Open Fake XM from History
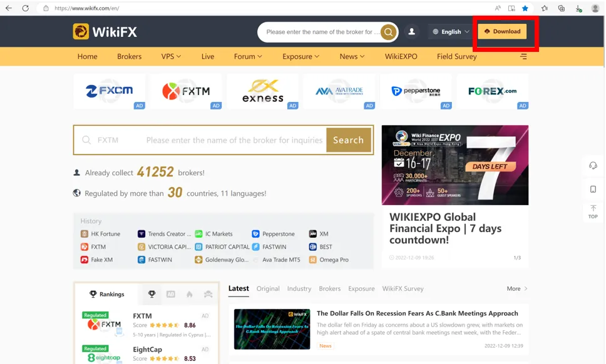Screen dimensions: 606x364 pos(96,260)
